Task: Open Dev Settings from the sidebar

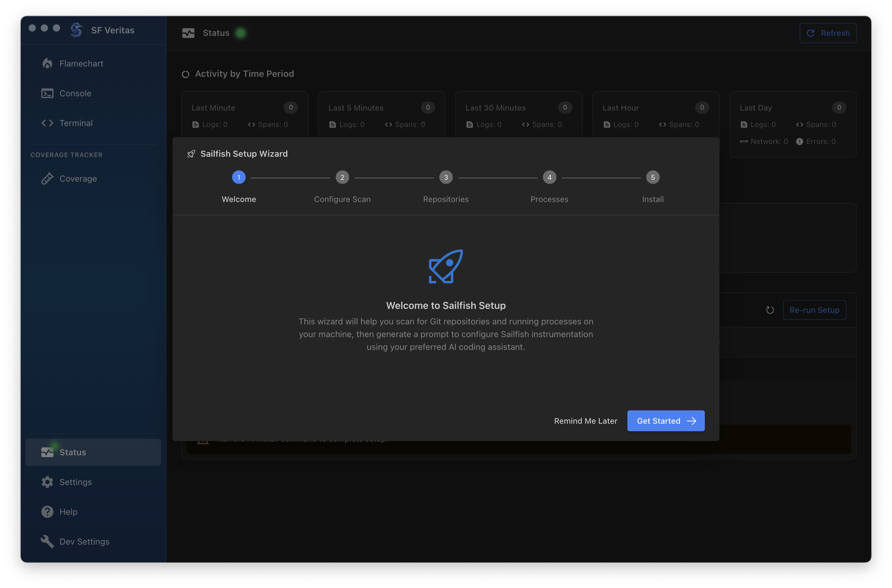Action: point(84,541)
